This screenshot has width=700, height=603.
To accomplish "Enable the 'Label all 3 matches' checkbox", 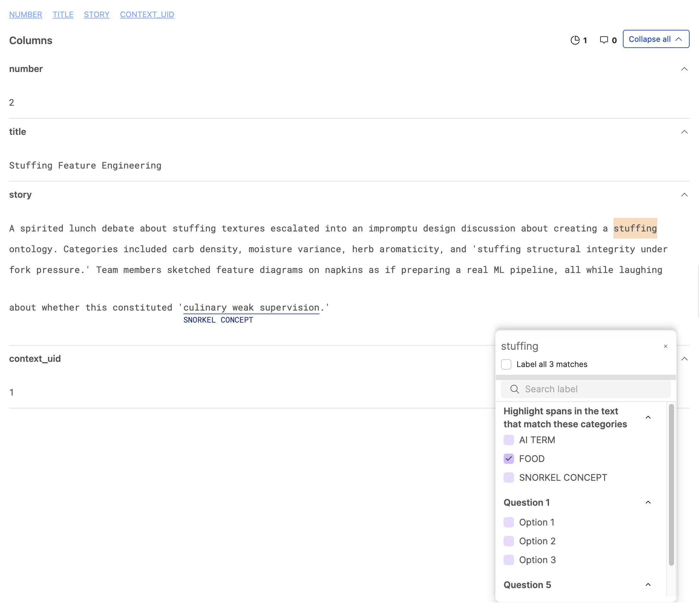I will 506,364.
